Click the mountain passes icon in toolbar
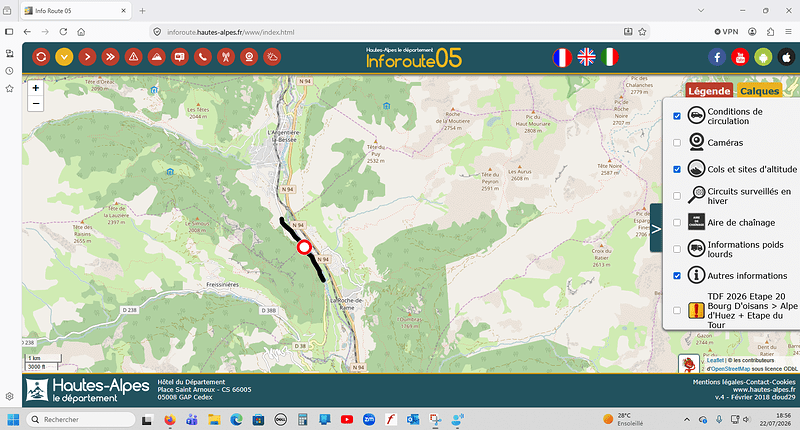 pyautogui.click(x=157, y=57)
